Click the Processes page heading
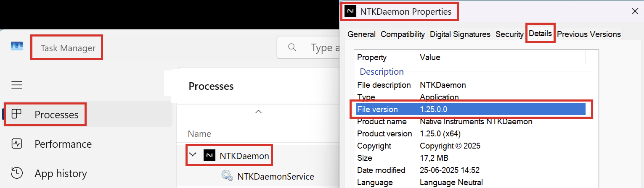This screenshot has height=188, width=644. 211,86
